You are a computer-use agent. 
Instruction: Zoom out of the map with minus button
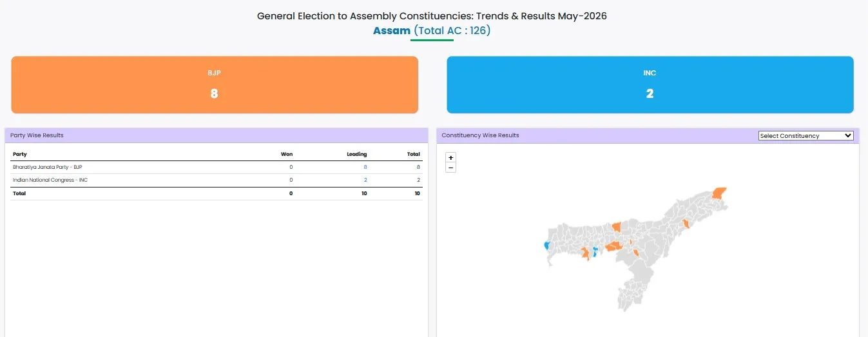click(450, 168)
